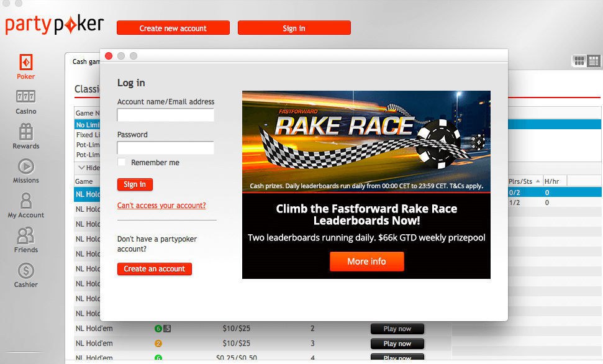The height and width of the screenshot is (364, 603).
Task: Focus the Account name/Email address field
Action: click(165, 115)
